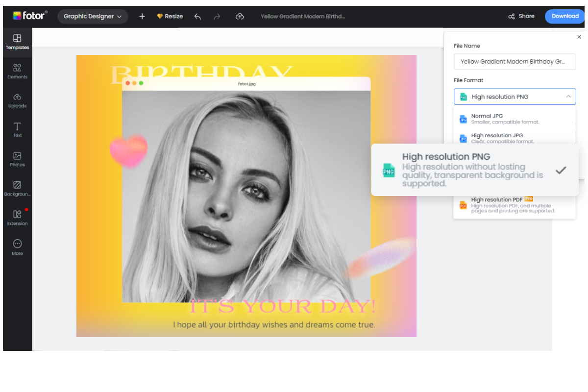Select the Normal JPG format option

pyautogui.click(x=514, y=119)
